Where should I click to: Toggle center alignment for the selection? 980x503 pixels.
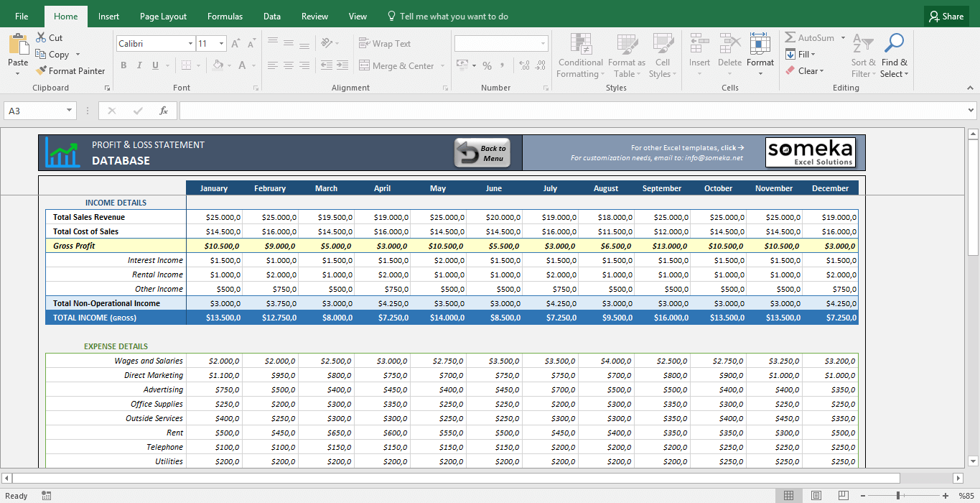(288, 65)
